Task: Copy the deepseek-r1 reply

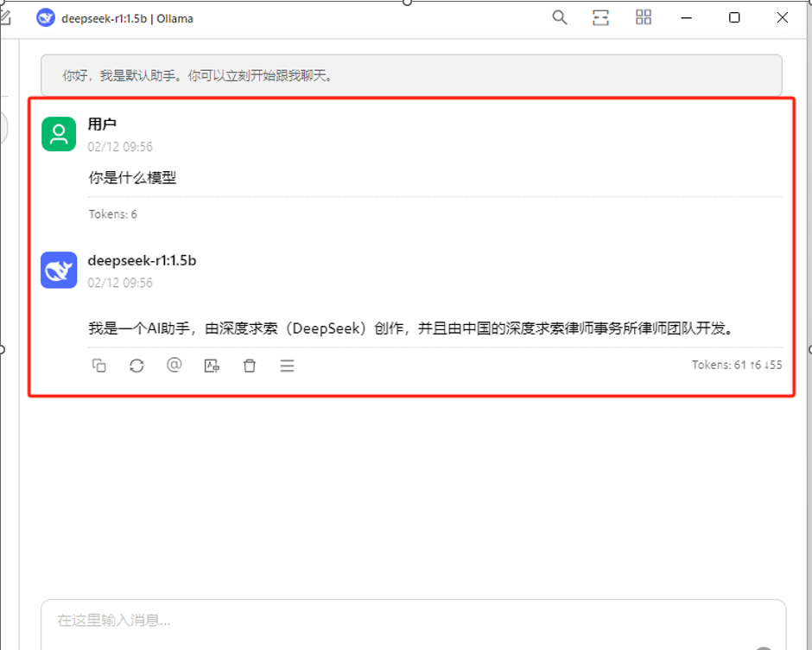Action: (99, 366)
